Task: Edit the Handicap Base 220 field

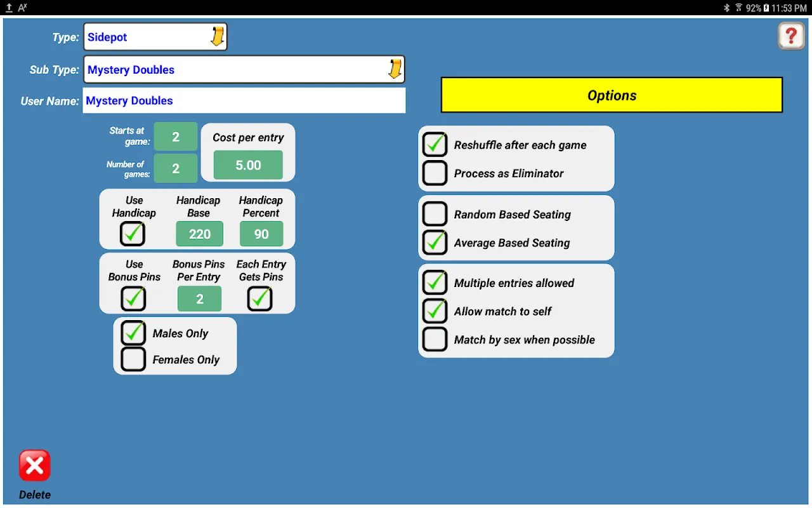Action: click(200, 234)
